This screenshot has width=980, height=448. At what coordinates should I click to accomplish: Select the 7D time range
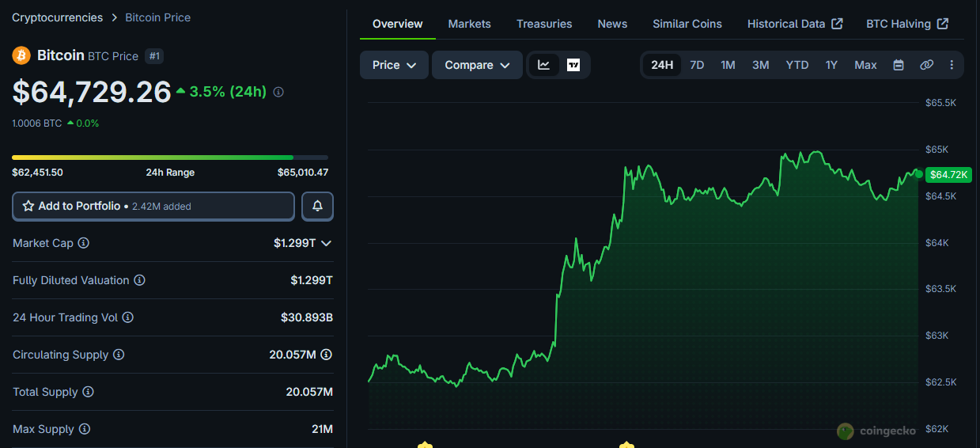(x=697, y=65)
